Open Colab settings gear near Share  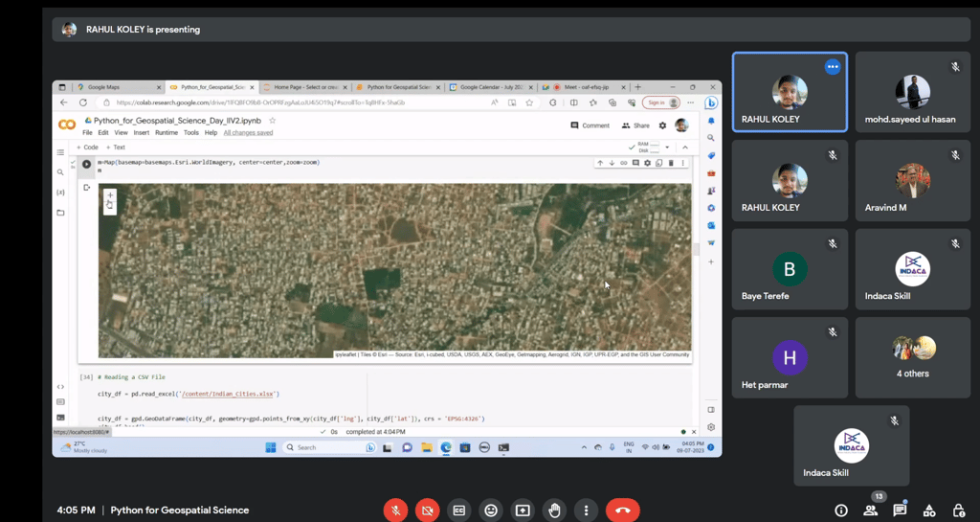tap(662, 125)
